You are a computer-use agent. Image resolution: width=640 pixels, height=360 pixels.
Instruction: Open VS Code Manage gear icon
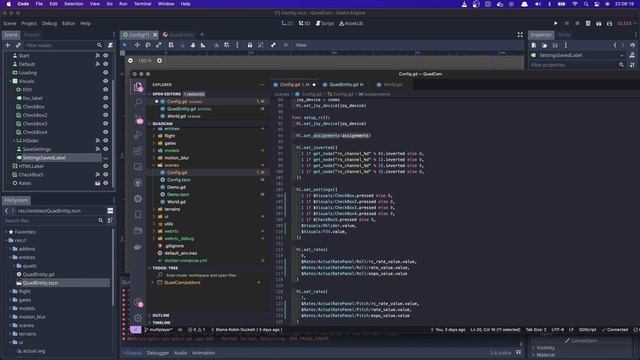[x=138, y=318]
